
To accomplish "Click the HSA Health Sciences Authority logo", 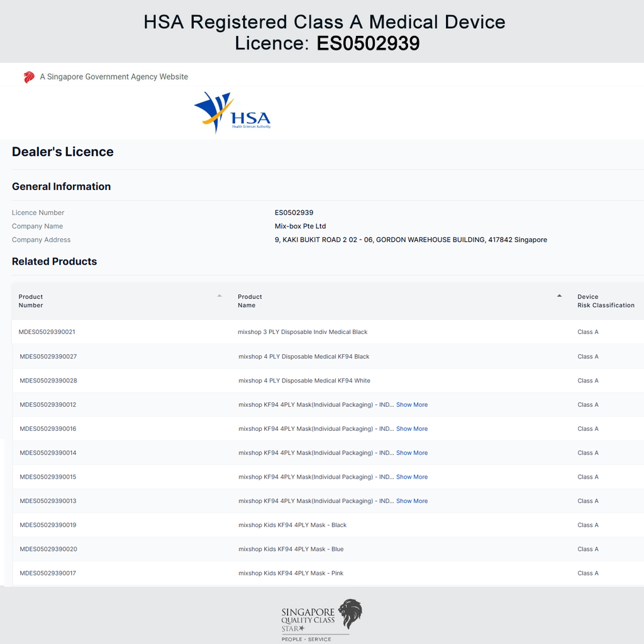I will [233, 112].
